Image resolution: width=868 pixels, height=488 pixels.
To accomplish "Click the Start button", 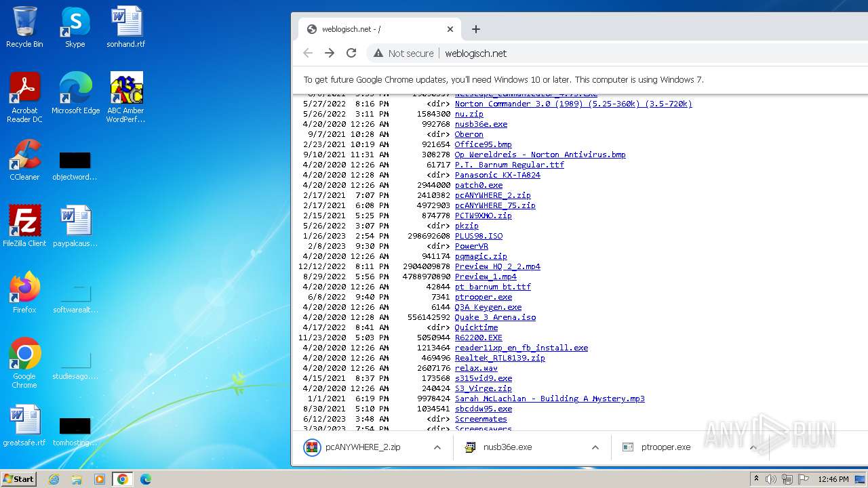I will (18, 479).
